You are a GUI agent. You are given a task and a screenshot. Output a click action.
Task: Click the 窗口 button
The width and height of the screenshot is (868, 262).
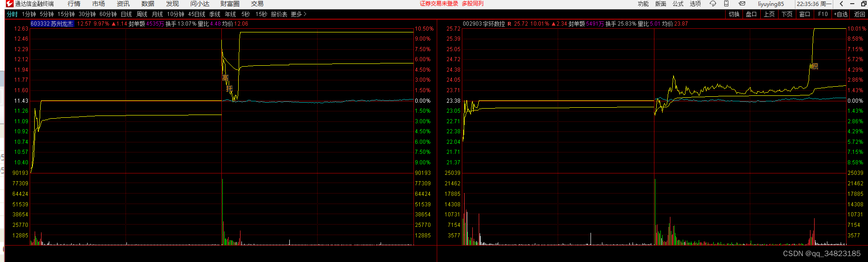[x=805, y=14]
